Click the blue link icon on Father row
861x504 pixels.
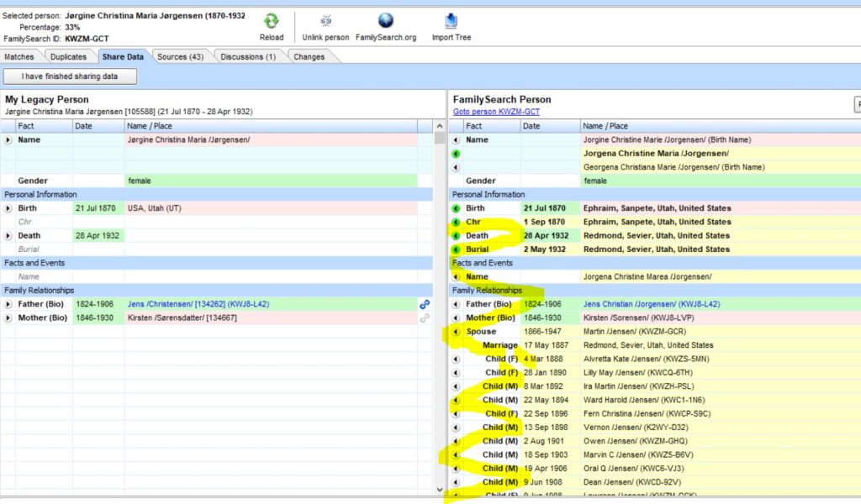pos(425,304)
